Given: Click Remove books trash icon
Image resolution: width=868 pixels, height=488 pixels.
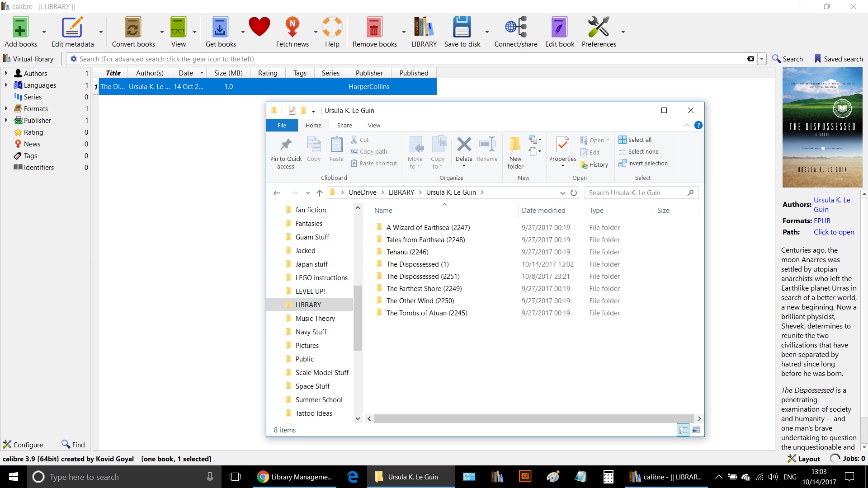Looking at the screenshot, I should pyautogui.click(x=374, y=28).
